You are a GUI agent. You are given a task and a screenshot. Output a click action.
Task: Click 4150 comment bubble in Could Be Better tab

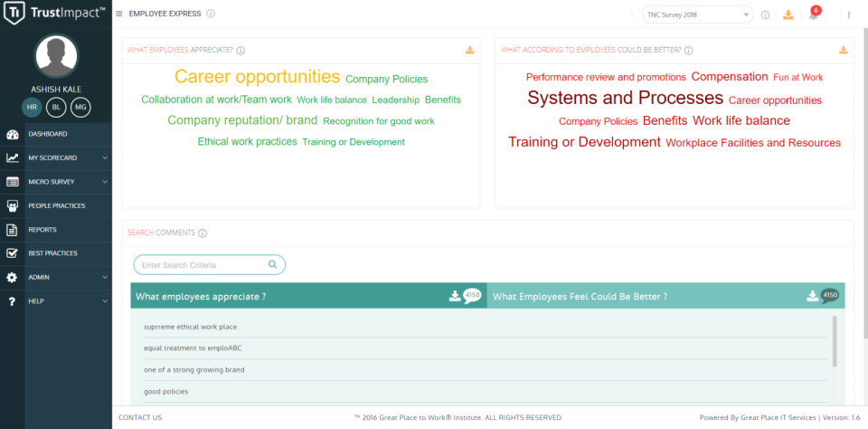pyautogui.click(x=830, y=296)
